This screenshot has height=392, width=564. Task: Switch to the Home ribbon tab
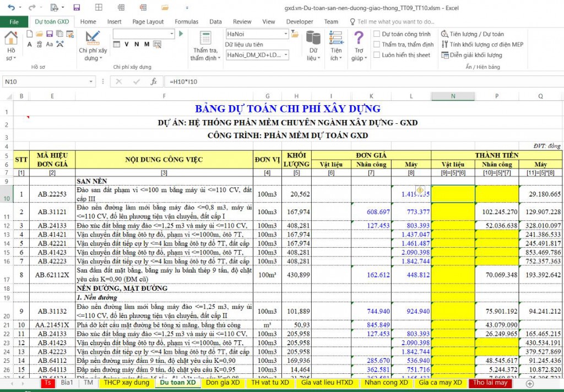click(88, 21)
